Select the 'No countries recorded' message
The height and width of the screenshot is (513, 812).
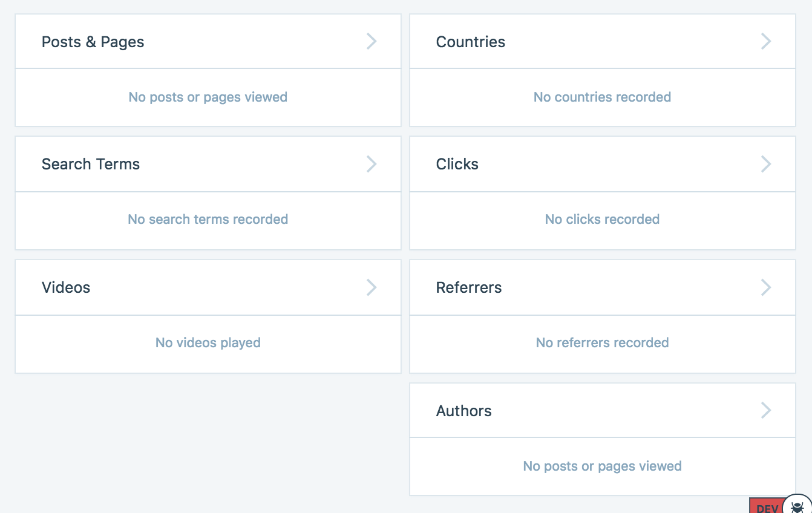[603, 97]
